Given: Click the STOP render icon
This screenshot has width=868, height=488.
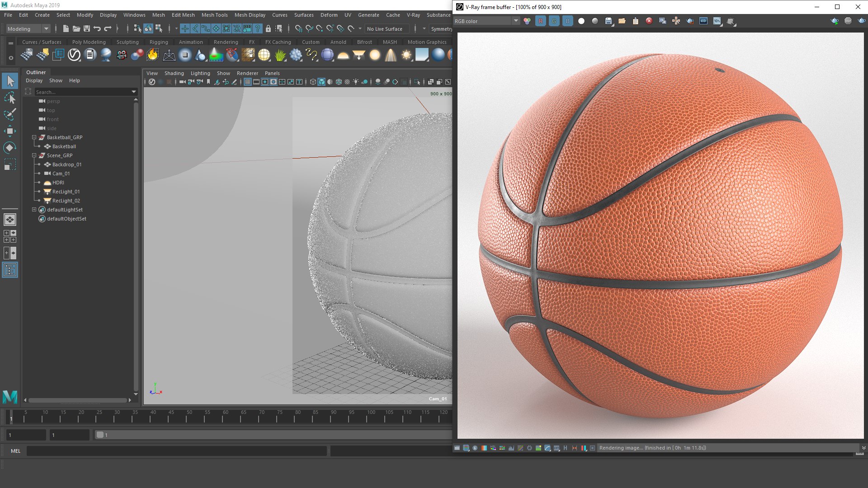Looking at the screenshot, I should (x=848, y=21).
